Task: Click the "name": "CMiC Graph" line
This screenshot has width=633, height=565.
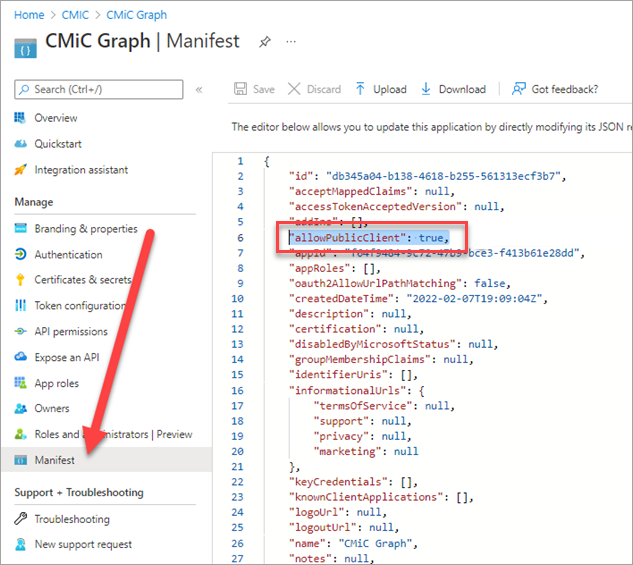Action: pos(353,543)
